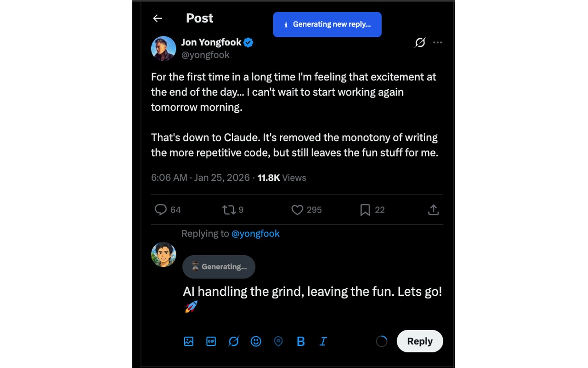Apply italic formatting in the reply
The height and width of the screenshot is (368, 588).
click(323, 341)
